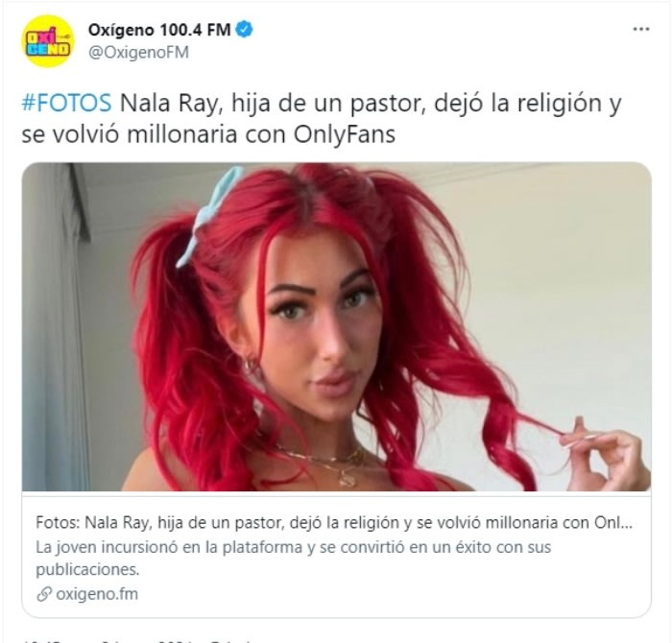Click the blue verified badge
This screenshot has width=672, height=643.
coord(245,30)
